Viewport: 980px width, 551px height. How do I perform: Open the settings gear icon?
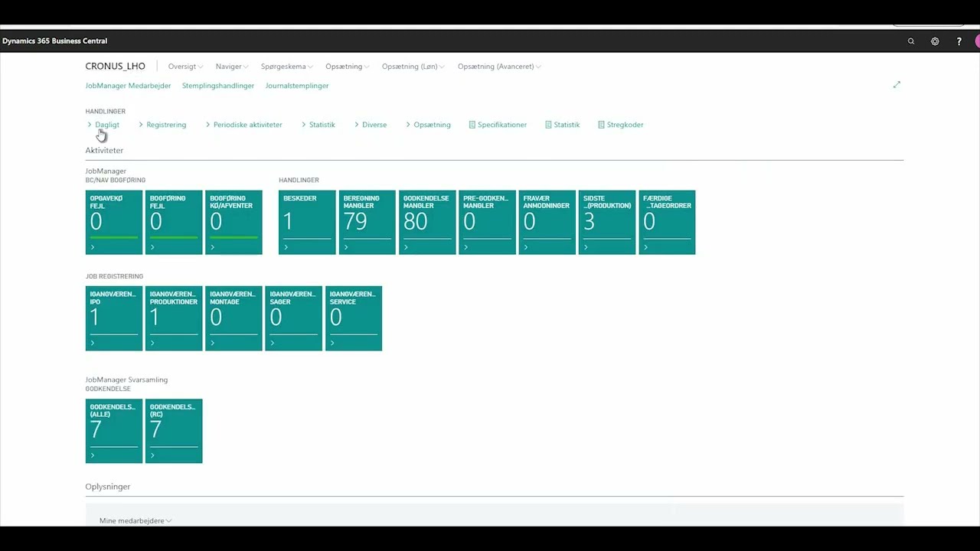935,41
